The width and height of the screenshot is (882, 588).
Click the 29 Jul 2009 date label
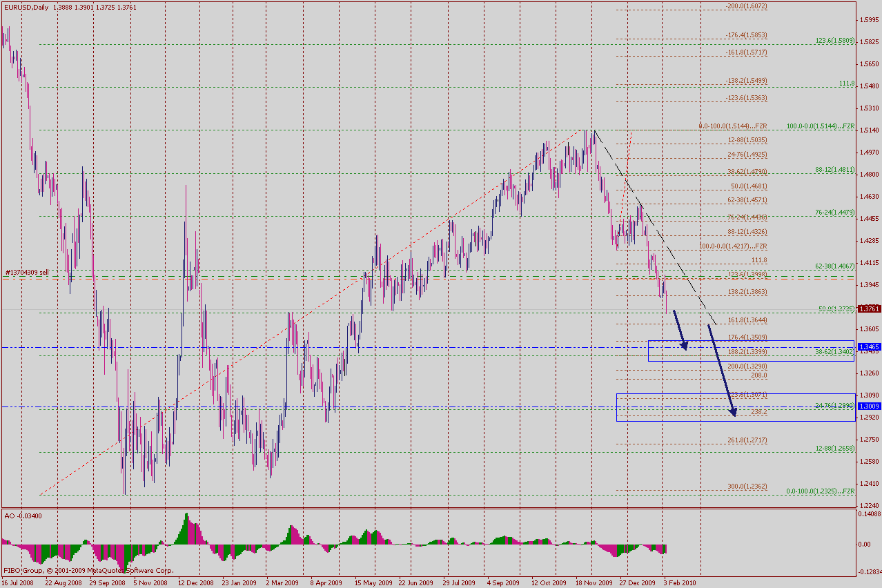pyautogui.click(x=460, y=582)
